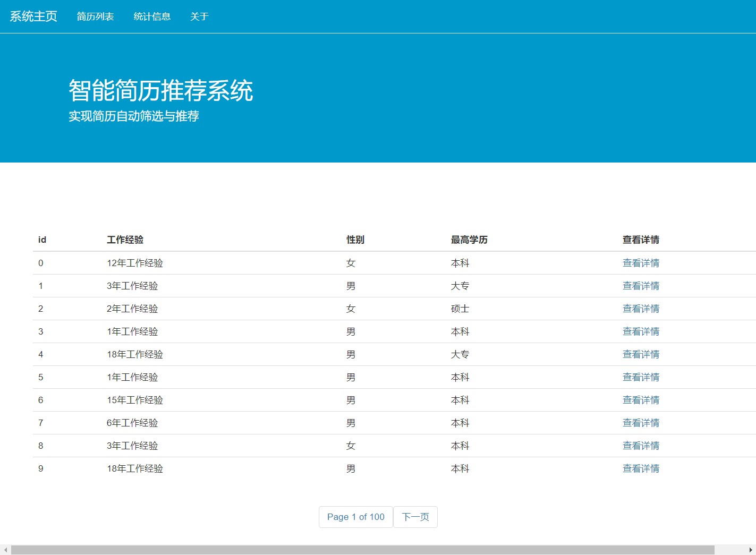Click the 女 cell in row id 8
The image size is (756, 555).
(x=351, y=446)
